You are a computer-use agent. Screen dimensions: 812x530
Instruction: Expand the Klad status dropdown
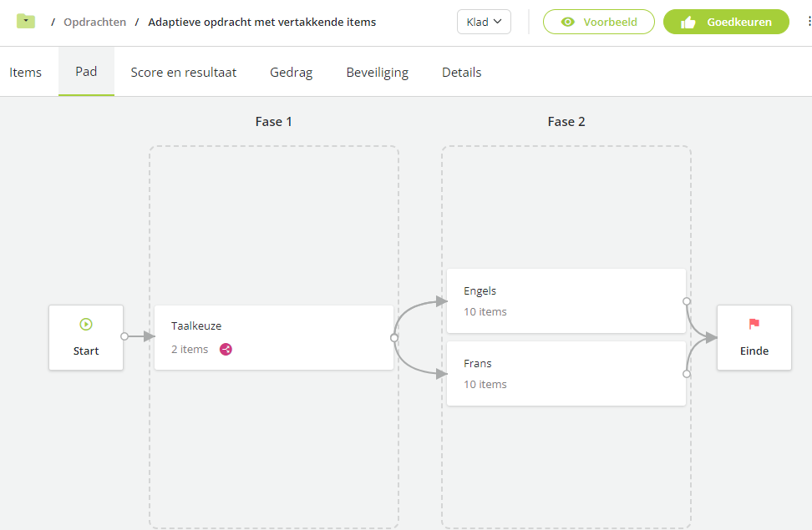(484, 22)
